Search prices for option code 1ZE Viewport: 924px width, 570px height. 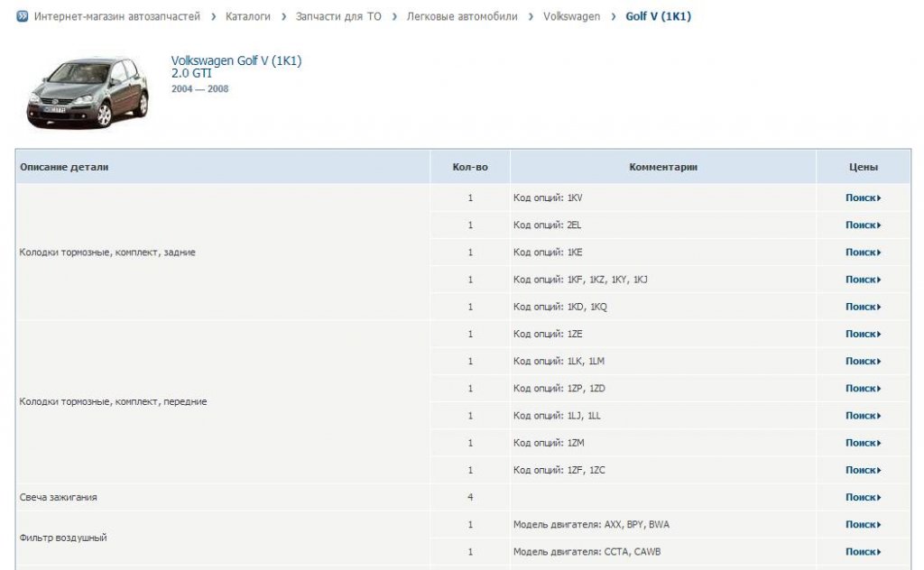[x=864, y=334]
